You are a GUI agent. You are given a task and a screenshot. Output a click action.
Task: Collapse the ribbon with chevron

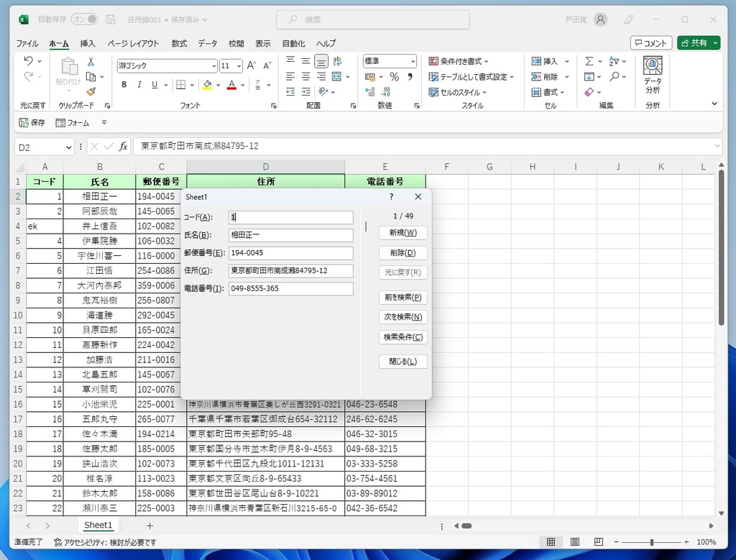coord(714,104)
